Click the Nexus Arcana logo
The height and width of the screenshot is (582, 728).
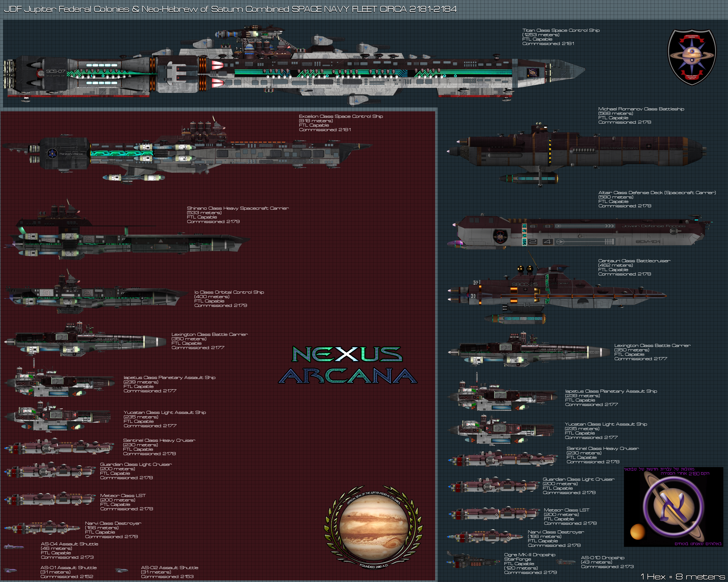(348, 365)
